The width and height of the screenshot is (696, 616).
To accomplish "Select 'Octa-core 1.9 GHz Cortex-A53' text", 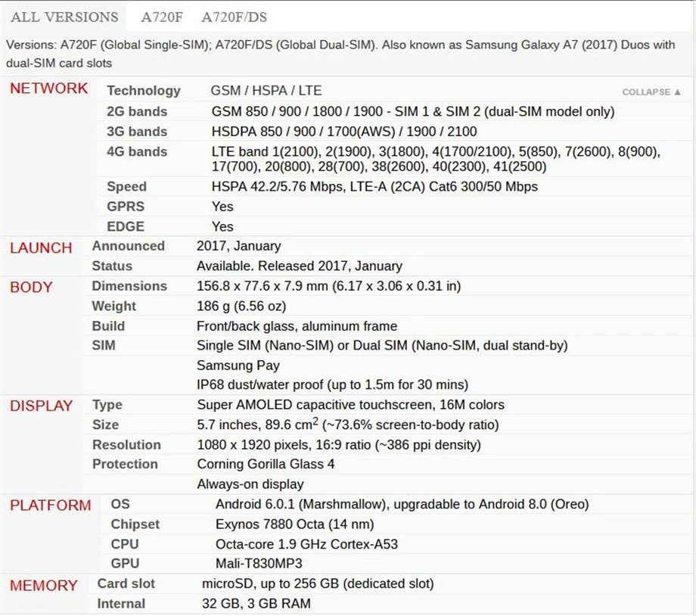I will tap(306, 544).
